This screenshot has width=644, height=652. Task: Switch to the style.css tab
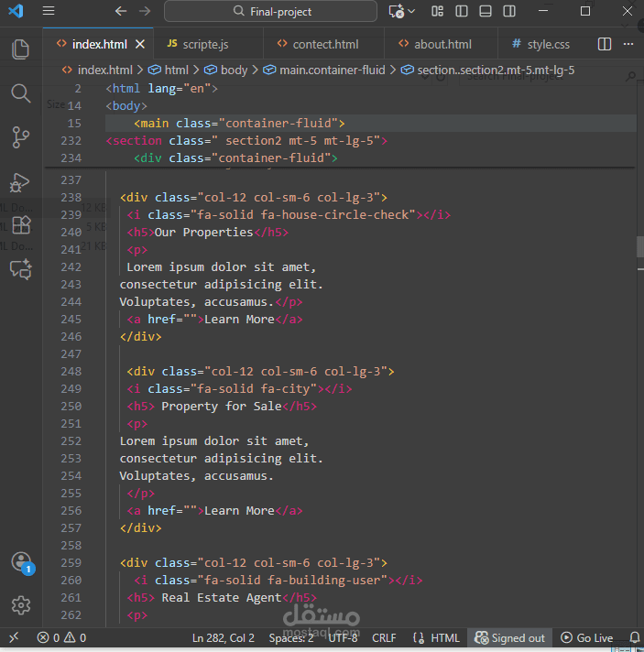[548, 44]
